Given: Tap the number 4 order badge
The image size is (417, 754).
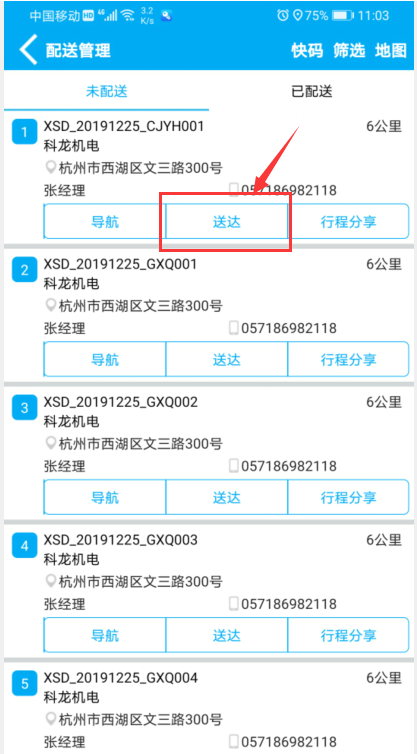Looking at the screenshot, I should [x=24, y=545].
